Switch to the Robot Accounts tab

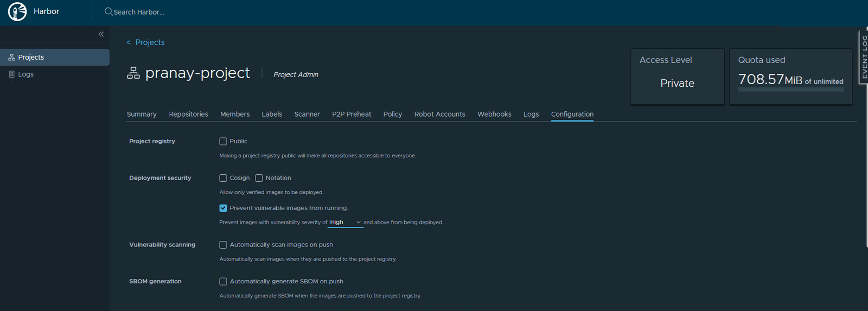439,114
